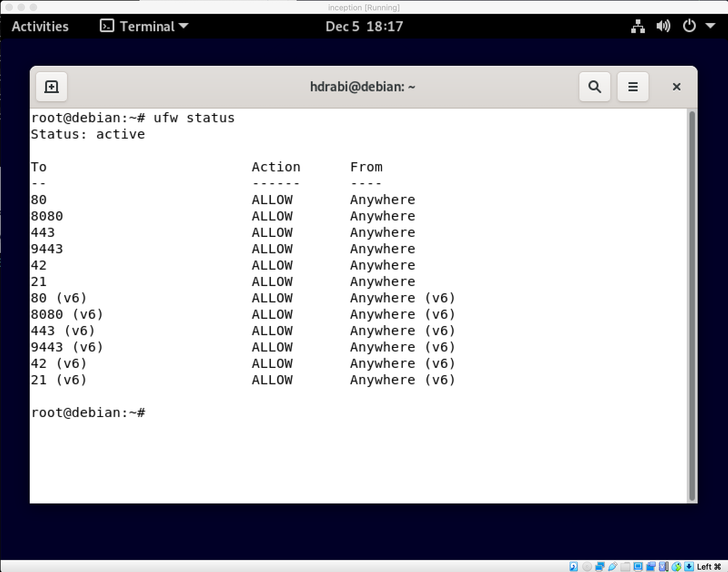Expand the system menu arrow
This screenshot has width=728, height=572.
click(x=710, y=25)
